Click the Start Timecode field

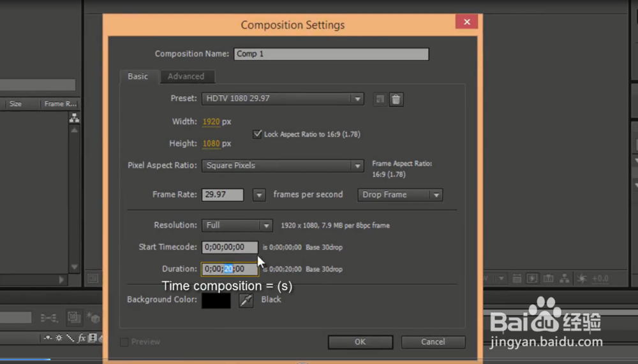pyautogui.click(x=230, y=247)
